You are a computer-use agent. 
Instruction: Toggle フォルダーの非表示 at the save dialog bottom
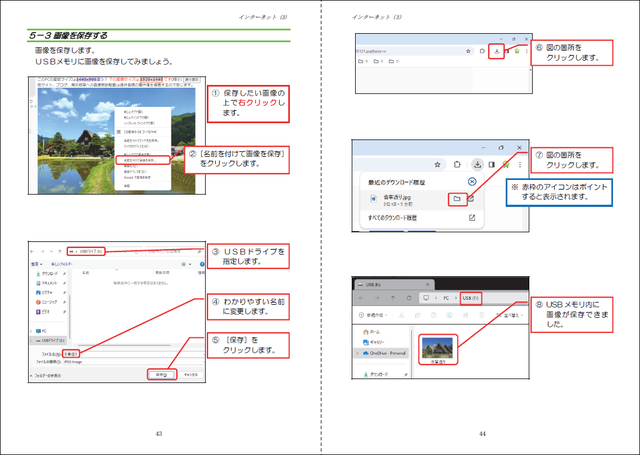pyautogui.click(x=46, y=375)
